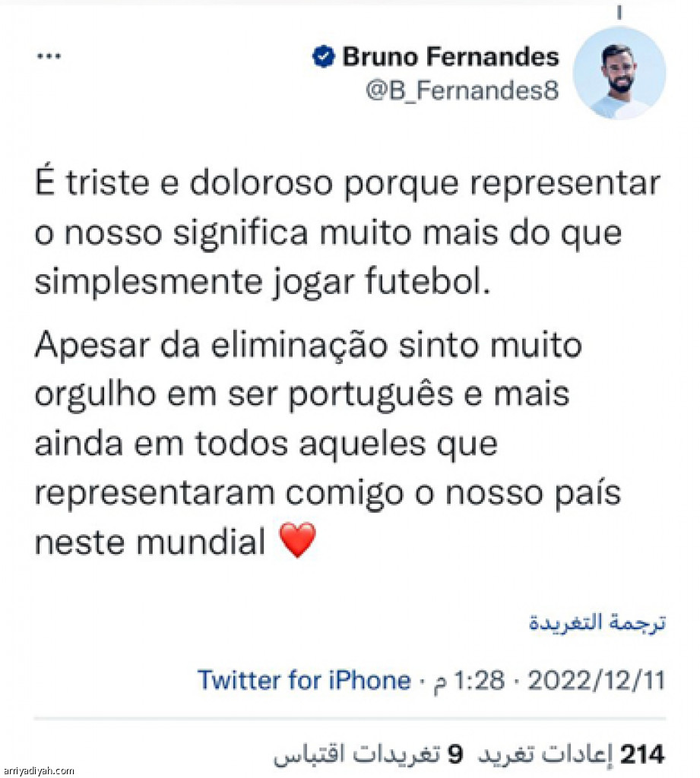View the 214 retweets count
The width and height of the screenshot is (700, 778).
(643, 754)
